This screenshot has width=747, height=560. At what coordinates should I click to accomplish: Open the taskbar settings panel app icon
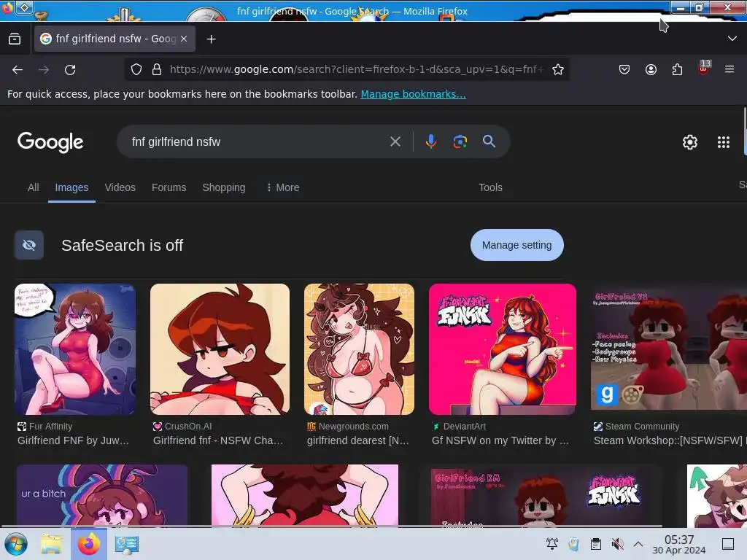coord(126,544)
